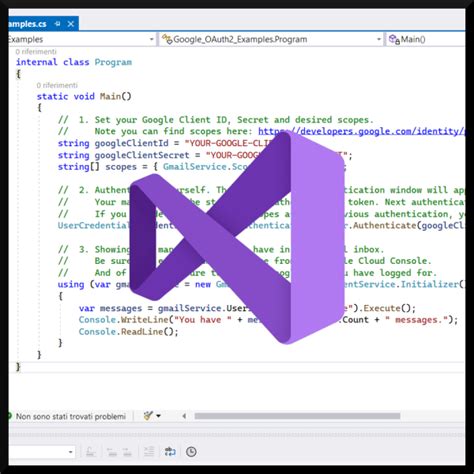Click 'Non sono stati trovati problemi' status
Screen dimensions: 474x474
tap(71, 416)
